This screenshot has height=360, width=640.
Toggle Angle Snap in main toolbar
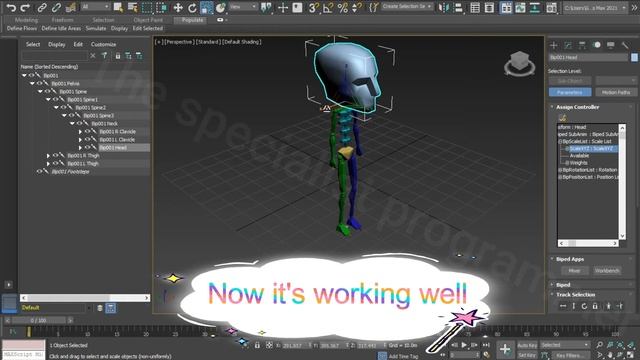pyautogui.click(x=328, y=7)
